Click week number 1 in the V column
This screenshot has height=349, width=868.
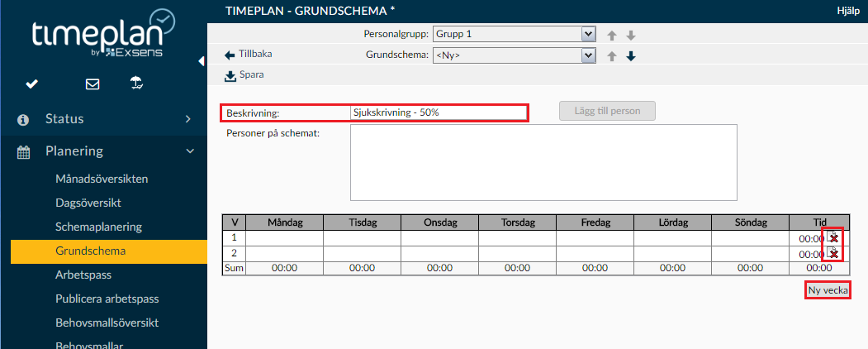click(235, 238)
